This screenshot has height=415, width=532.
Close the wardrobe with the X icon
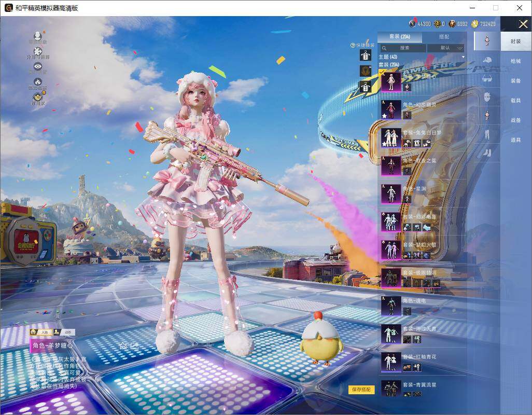click(x=523, y=24)
